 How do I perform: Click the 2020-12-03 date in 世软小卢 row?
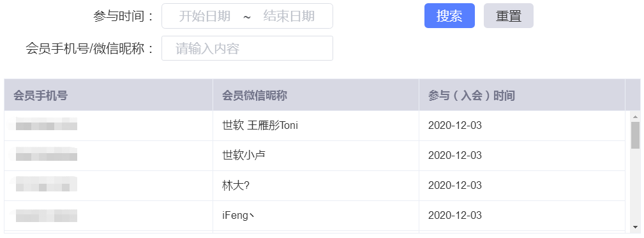tap(454, 156)
